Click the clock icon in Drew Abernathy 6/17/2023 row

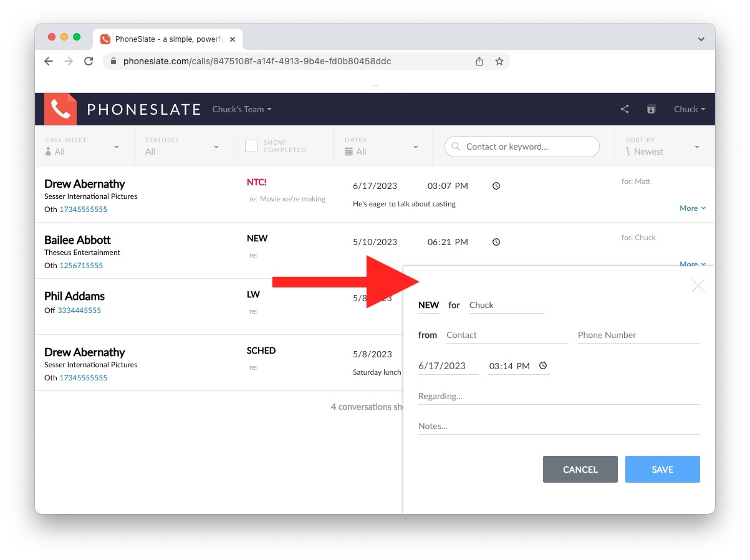tap(496, 186)
